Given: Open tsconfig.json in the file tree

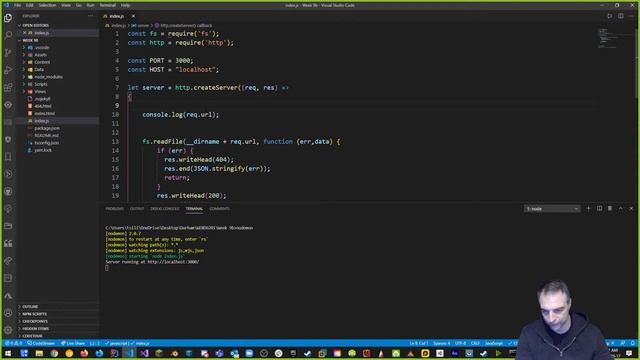Looking at the screenshot, I should click(47, 143).
